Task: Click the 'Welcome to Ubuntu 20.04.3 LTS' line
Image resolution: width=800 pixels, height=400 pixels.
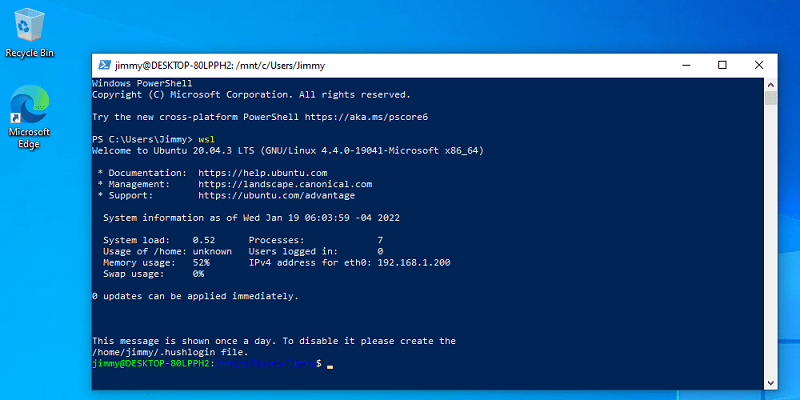Action: click(x=288, y=151)
